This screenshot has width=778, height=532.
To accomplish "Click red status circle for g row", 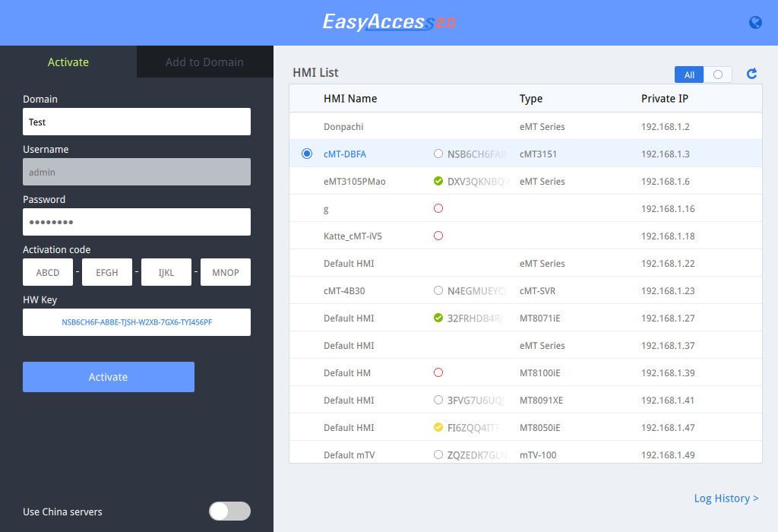I will point(438,208).
